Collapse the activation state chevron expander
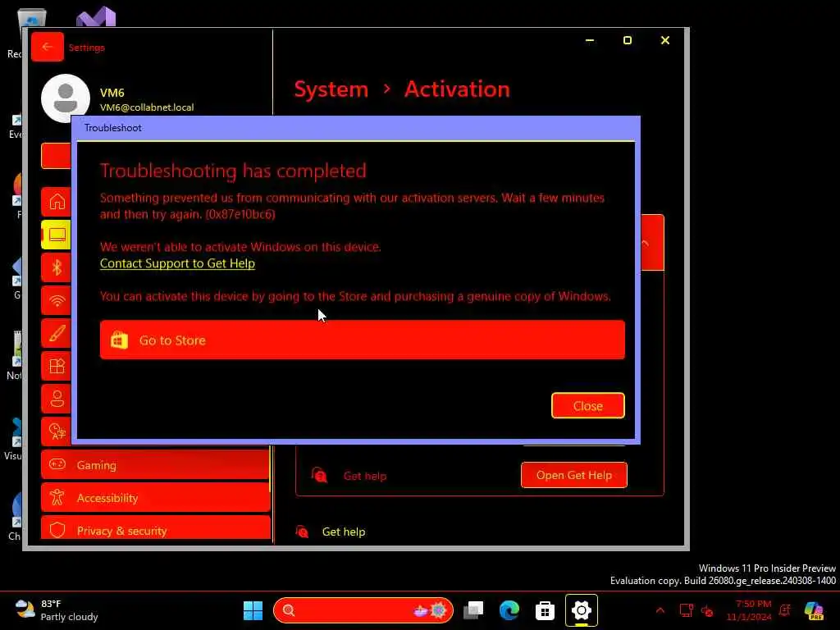 pyautogui.click(x=645, y=243)
